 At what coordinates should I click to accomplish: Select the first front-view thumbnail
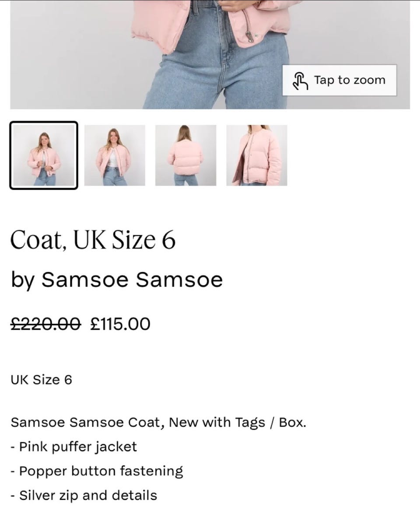click(44, 155)
